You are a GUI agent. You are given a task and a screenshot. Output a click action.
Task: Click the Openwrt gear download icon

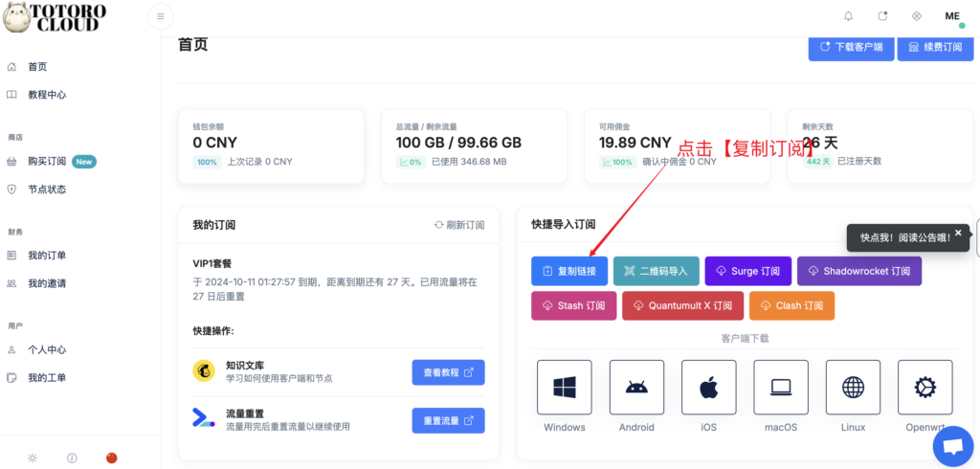pos(924,388)
